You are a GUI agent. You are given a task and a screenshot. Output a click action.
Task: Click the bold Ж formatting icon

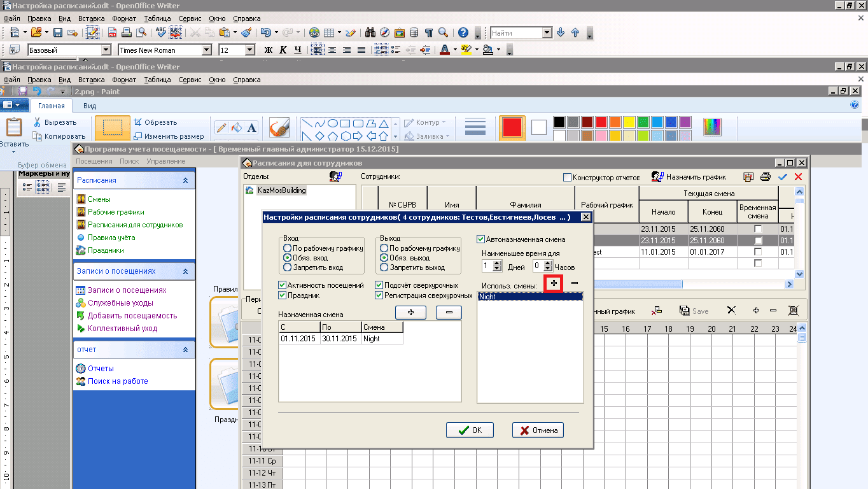pos(268,50)
